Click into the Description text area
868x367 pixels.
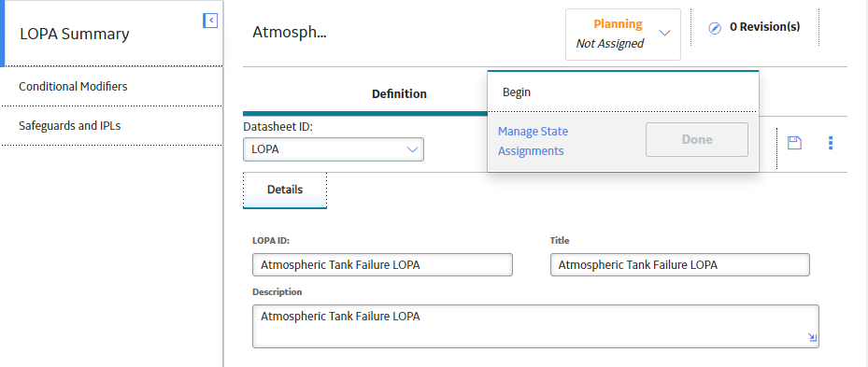pos(535,326)
